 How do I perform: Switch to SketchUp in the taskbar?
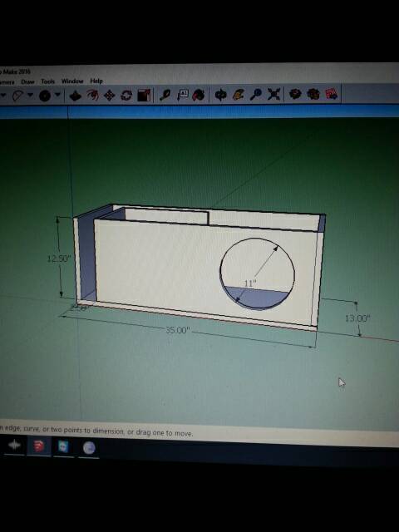pos(39,446)
